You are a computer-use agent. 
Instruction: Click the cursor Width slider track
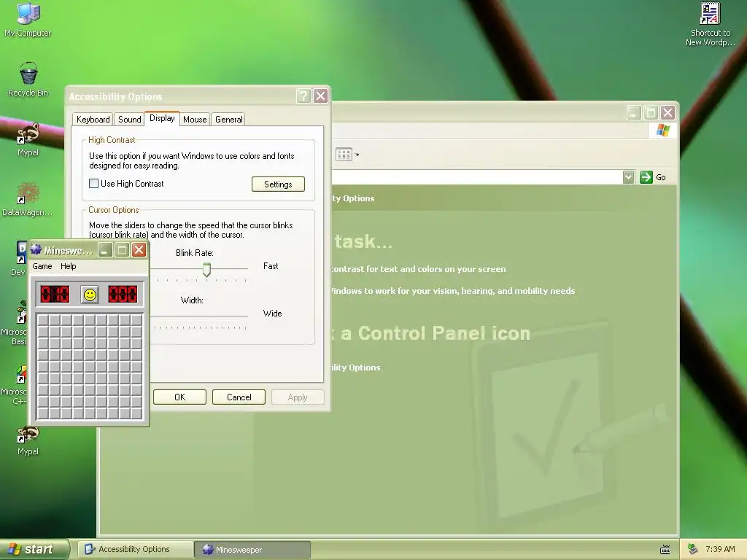pyautogui.click(x=199, y=316)
